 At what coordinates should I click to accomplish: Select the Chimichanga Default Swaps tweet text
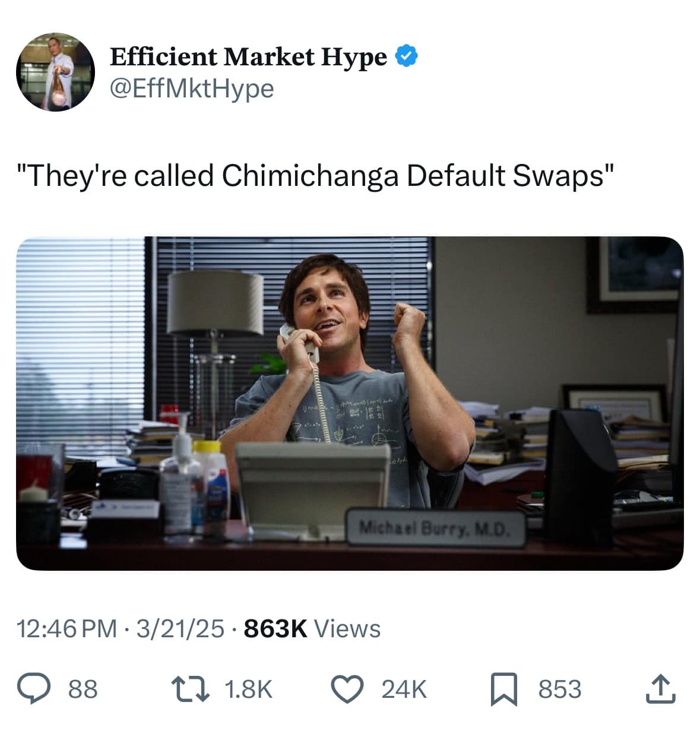tap(315, 176)
